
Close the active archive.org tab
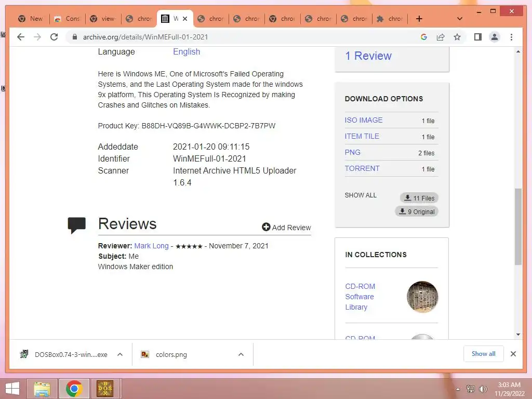[185, 19]
